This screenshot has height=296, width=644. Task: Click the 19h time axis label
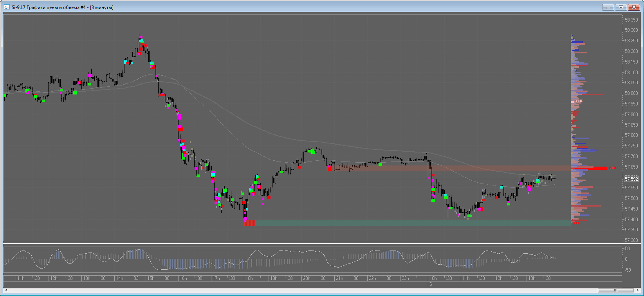pos(273,278)
